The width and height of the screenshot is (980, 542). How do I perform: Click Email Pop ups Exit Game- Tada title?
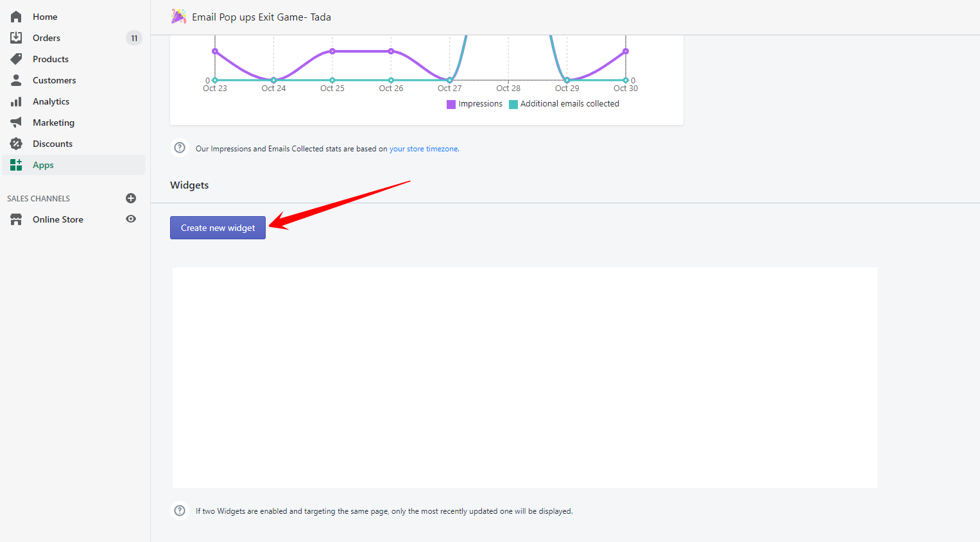[x=261, y=17]
